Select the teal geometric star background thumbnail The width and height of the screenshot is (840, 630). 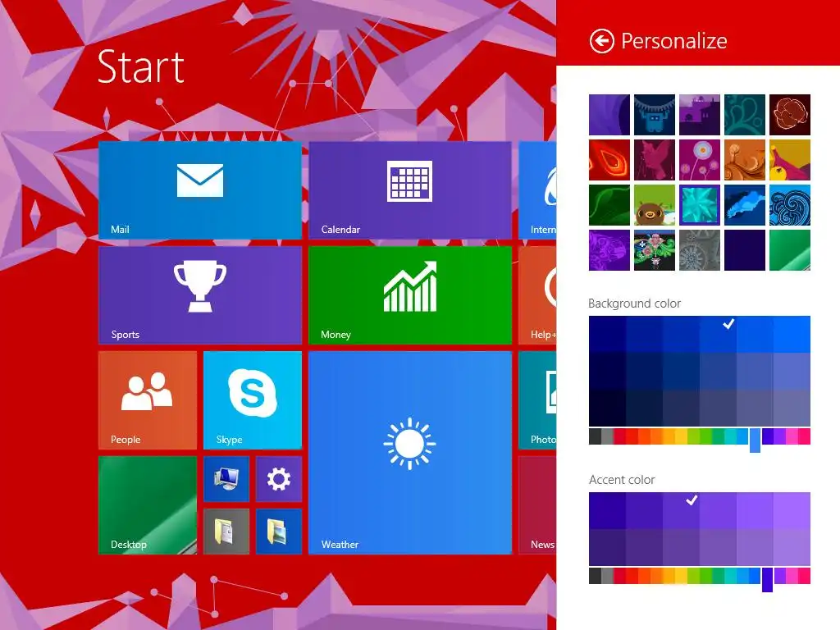click(700, 205)
